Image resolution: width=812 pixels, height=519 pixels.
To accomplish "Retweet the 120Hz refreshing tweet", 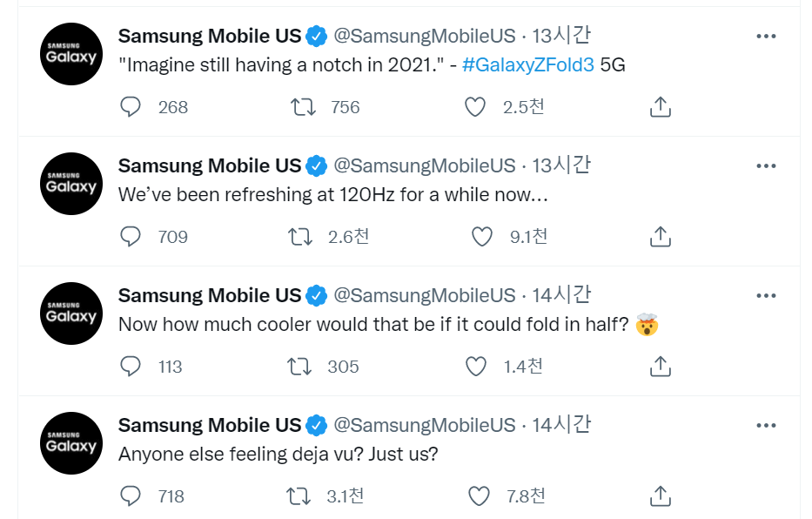I will (302, 237).
